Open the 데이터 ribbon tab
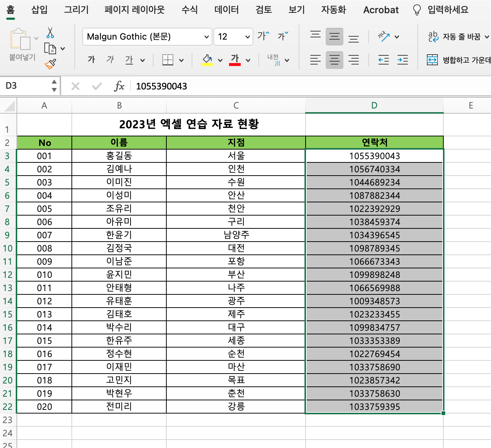The height and width of the screenshot is (448, 491). pos(226,10)
